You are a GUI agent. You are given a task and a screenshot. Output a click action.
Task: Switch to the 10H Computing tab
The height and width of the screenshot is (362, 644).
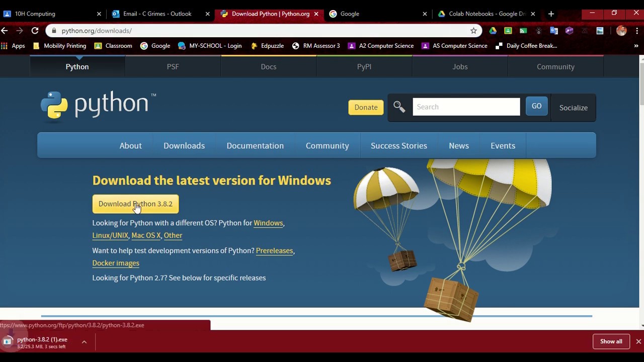[52, 14]
